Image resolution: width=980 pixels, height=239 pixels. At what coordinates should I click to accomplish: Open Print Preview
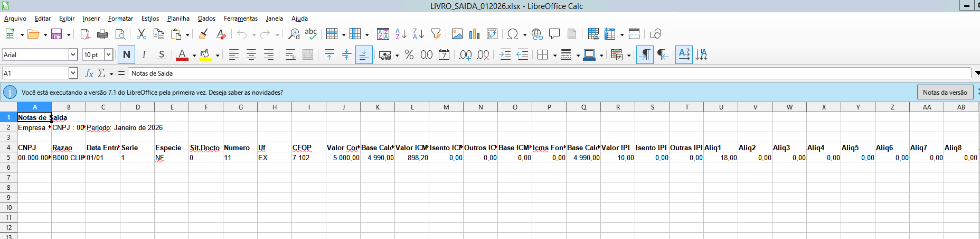click(120, 34)
